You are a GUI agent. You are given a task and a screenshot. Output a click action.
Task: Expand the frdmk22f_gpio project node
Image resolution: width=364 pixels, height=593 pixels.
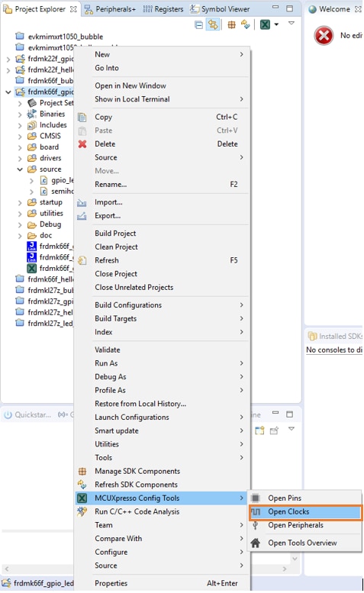point(8,60)
